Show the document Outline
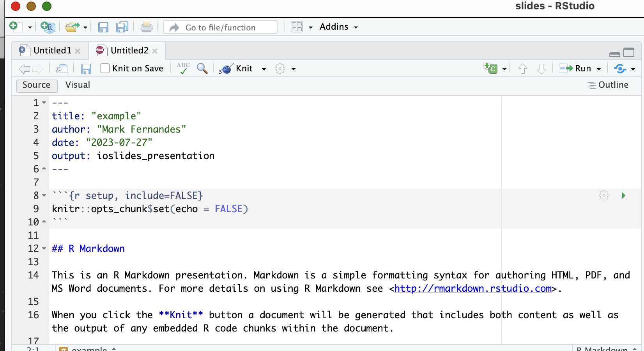 coord(608,85)
